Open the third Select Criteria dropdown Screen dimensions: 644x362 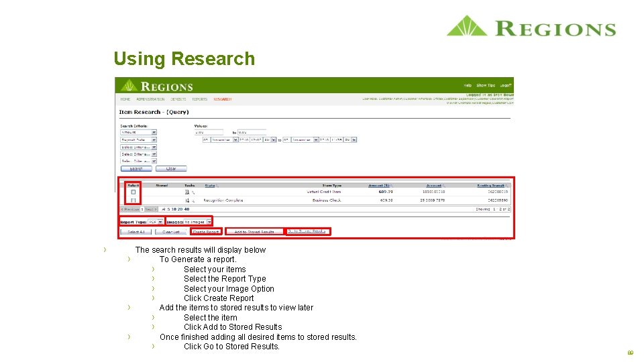pyautogui.click(x=138, y=147)
